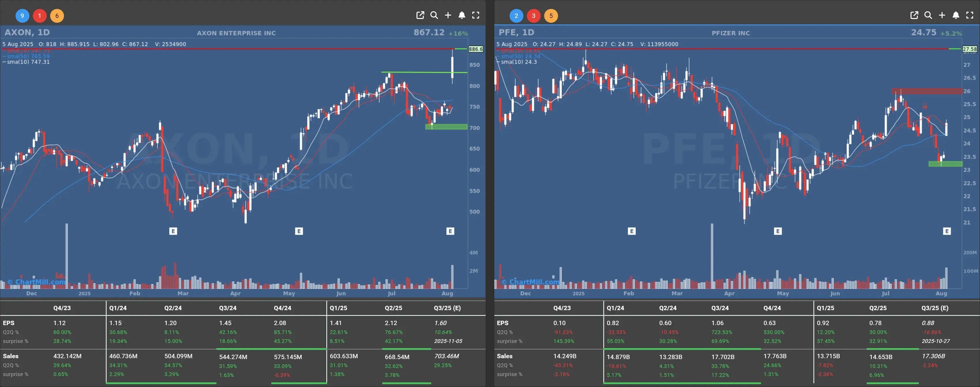Screen dimensions: 980x387
Task: Click the PFE, 1D ticker title
Action: 516,32
